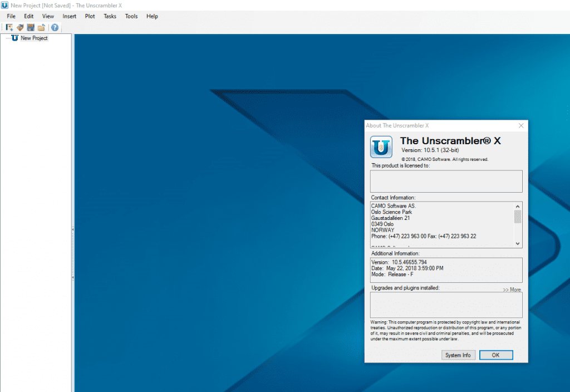Open the Insert menu
The height and width of the screenshot is (392, 570).
pos(69,16)
